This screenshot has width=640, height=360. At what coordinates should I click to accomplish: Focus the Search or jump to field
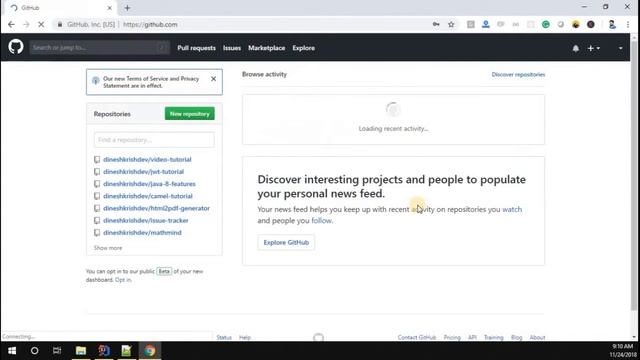(x=99, y=48)
